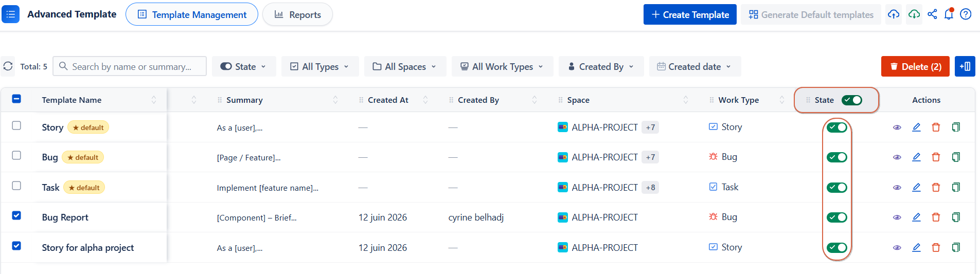Toggle state switch for Bug Report
This screenshot has width=980, height=274.
[x=837, y=217]
